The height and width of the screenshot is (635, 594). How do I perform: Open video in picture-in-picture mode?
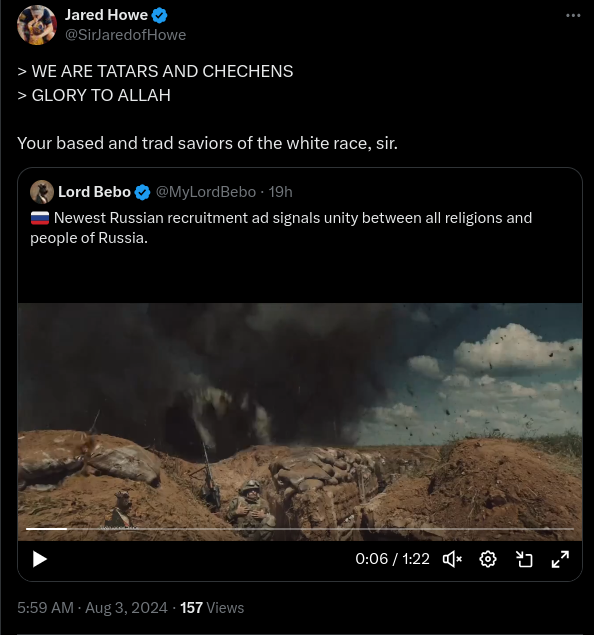click(524, 559)
